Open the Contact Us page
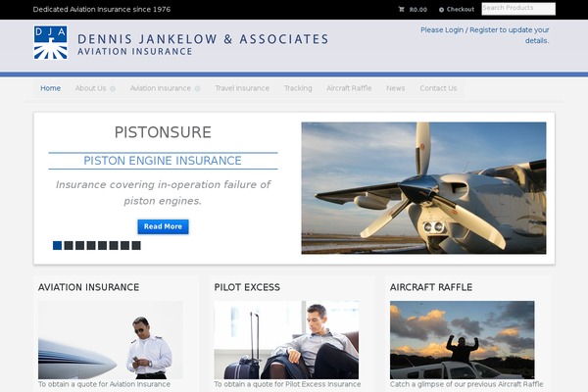This screenshot has width=588, height=392. click(x=438, y=88)
